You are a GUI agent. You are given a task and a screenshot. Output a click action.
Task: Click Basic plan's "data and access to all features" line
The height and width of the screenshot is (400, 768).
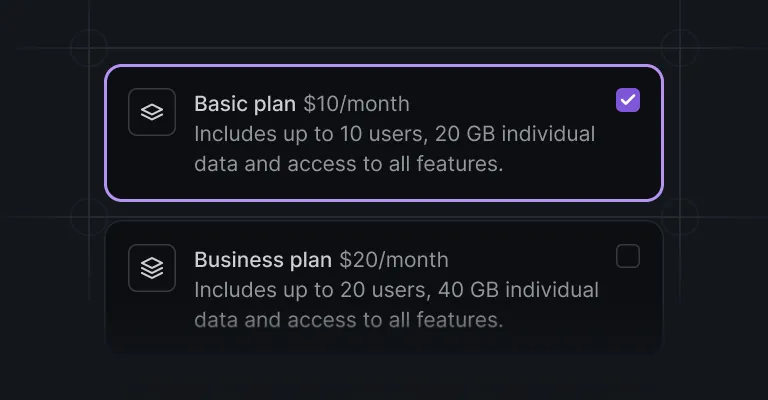click(x=349, y=164)
